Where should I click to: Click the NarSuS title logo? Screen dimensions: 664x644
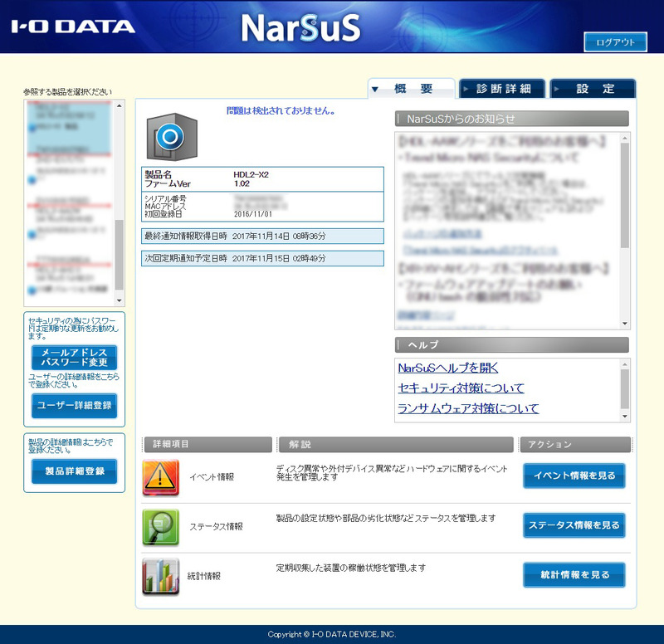[300, 28]
